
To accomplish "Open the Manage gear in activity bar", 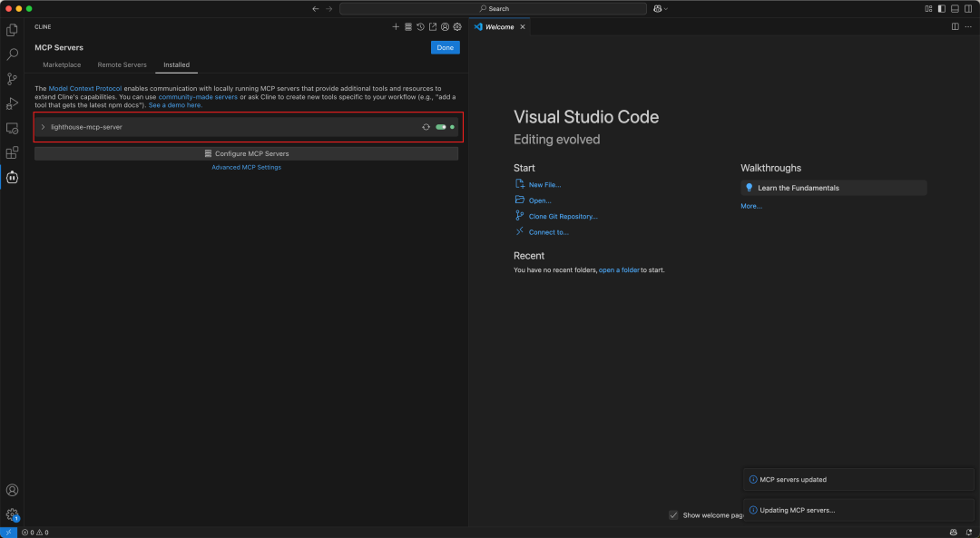I will pyautogui.click(x=12, y=515).
